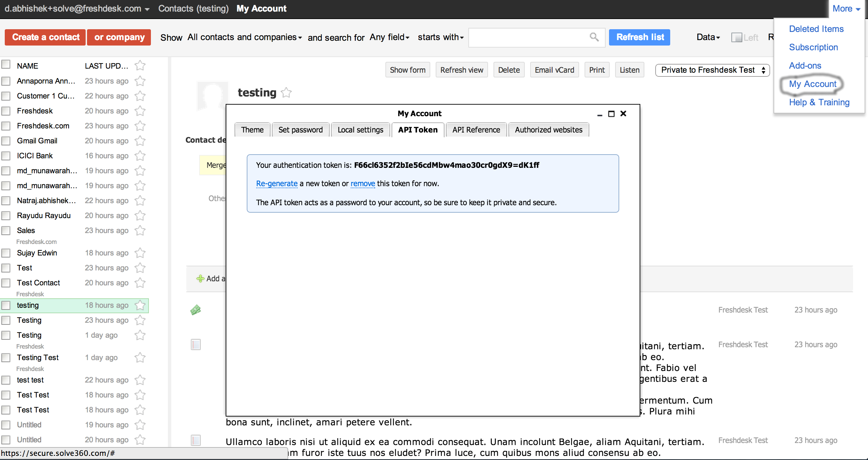Check the Freshdesk contact checkbox

(6, 111)
